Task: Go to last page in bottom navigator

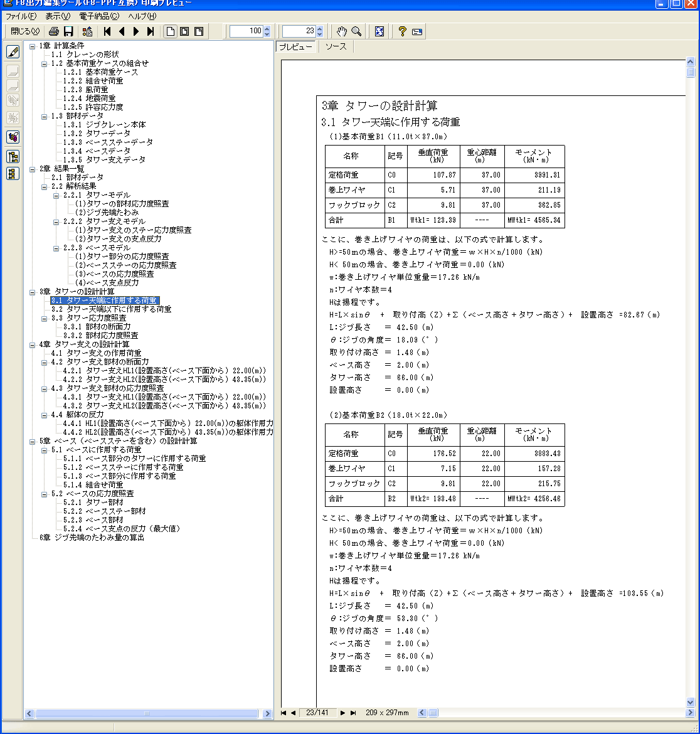Action: 353,713
